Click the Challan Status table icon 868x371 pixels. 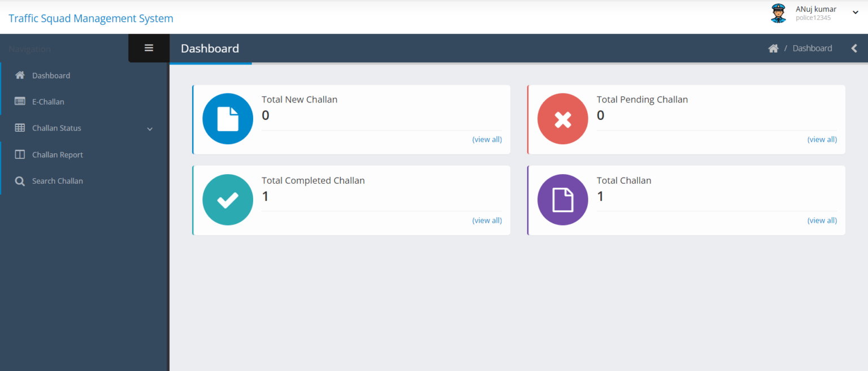[20, 128]
